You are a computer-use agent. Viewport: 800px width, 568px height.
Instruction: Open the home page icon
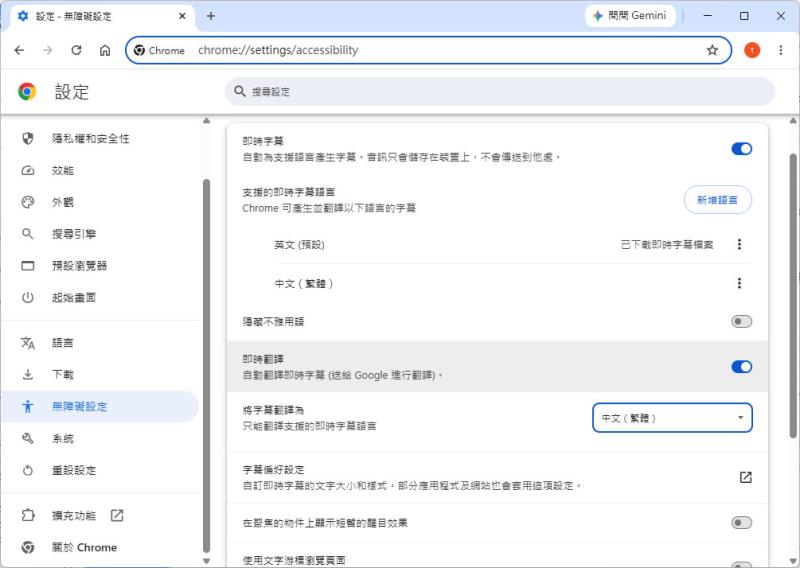(x=105, y=50)
